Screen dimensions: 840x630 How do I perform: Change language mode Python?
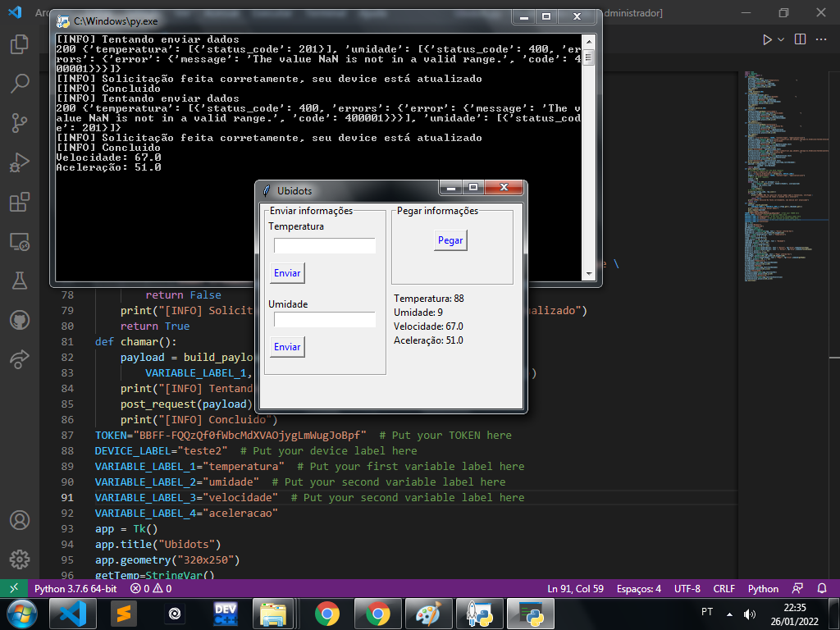tap(763, 588)
